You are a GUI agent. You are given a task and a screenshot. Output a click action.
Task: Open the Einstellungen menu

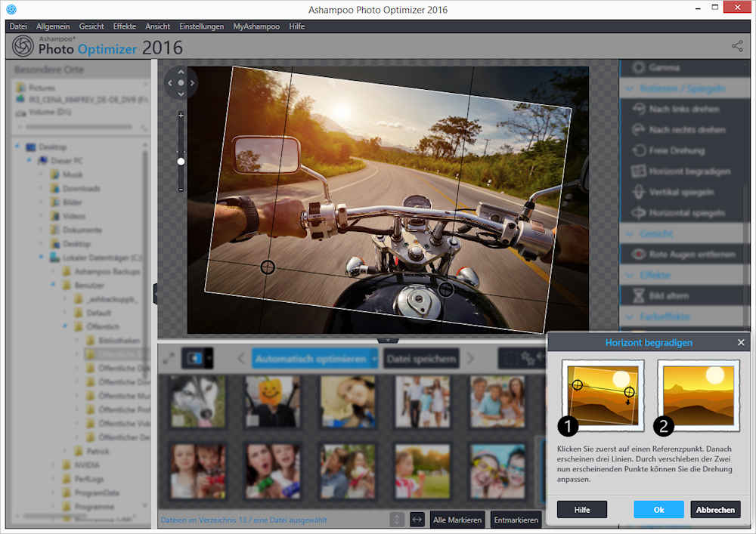coord(201,26)
